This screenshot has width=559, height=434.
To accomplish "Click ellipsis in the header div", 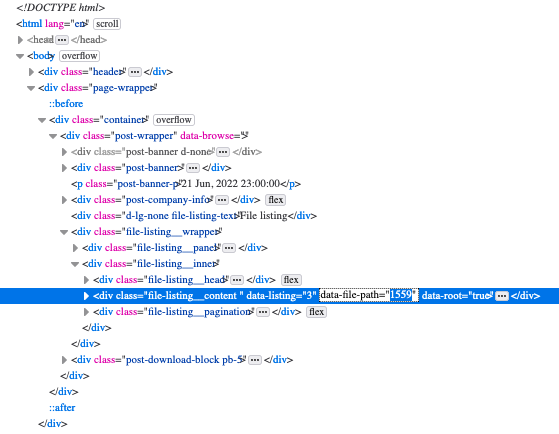I will click(x=135, y=72).
